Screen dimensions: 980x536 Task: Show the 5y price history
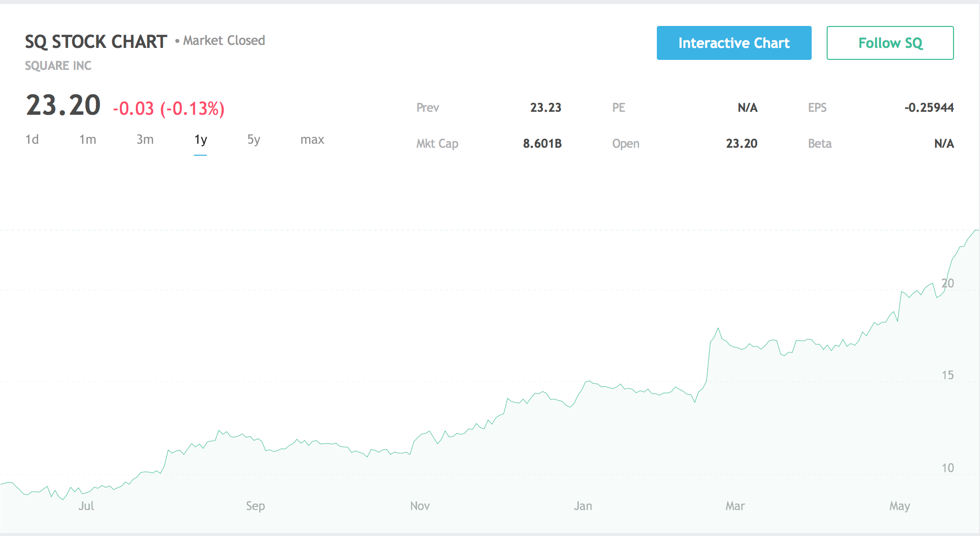click(254, 140)
